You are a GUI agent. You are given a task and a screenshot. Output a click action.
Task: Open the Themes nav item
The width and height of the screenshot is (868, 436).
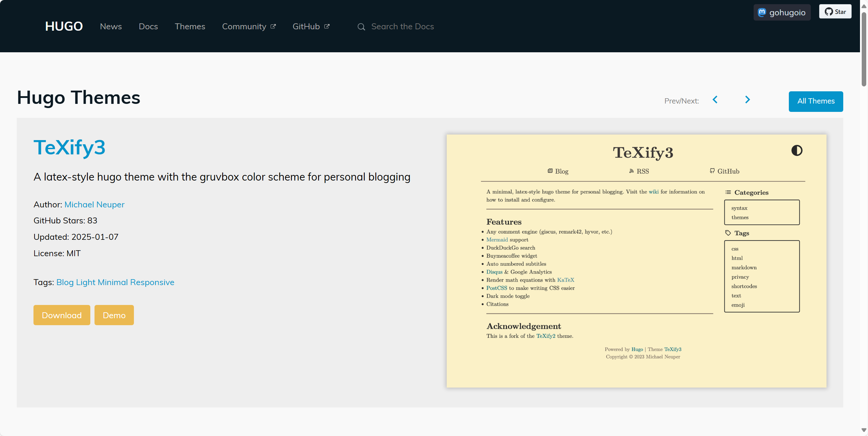tap(190, 26)
